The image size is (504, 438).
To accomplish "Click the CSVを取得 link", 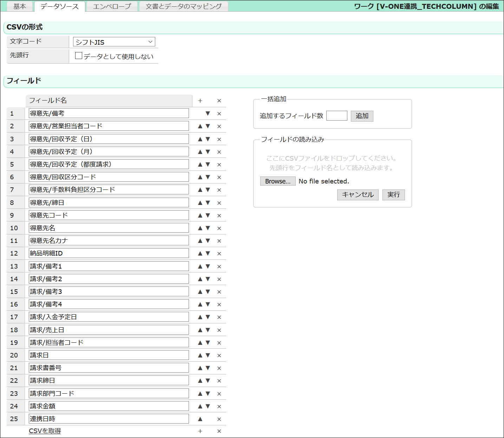I will tap(45, 431).
